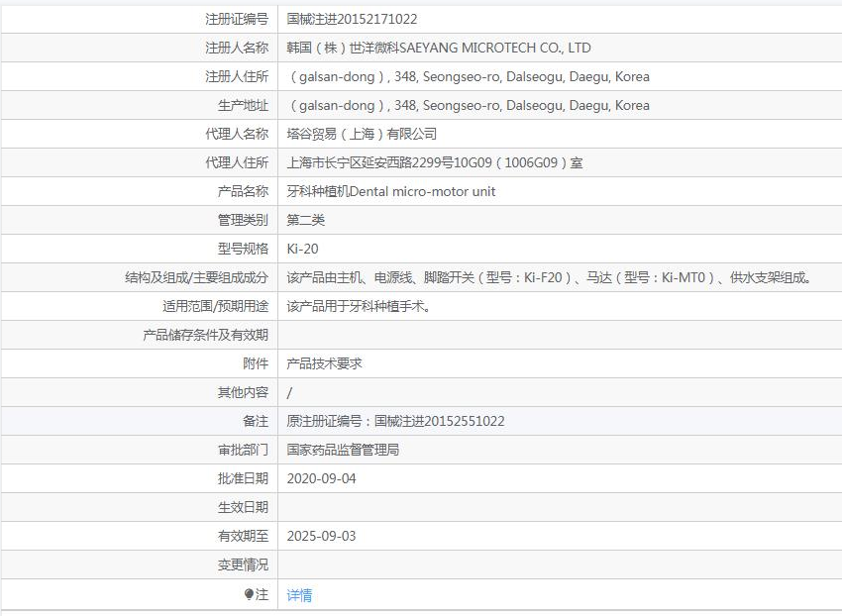
Task: Click the 审批部门 label
Action: tap(243, 450)
